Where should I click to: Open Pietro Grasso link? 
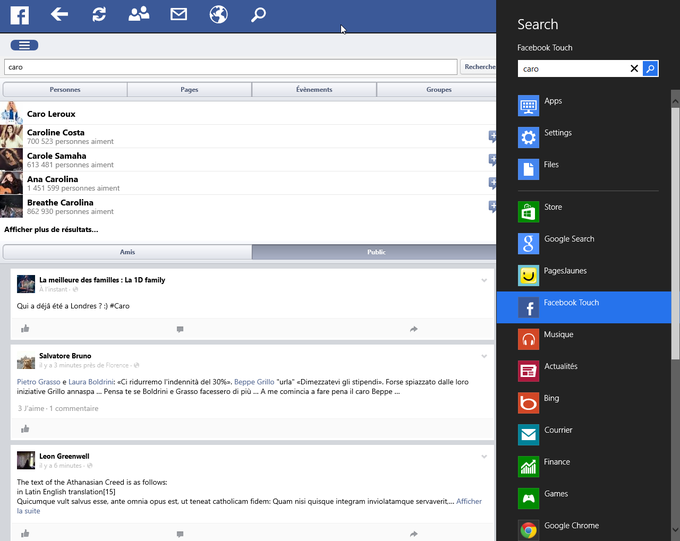point(39,382)
